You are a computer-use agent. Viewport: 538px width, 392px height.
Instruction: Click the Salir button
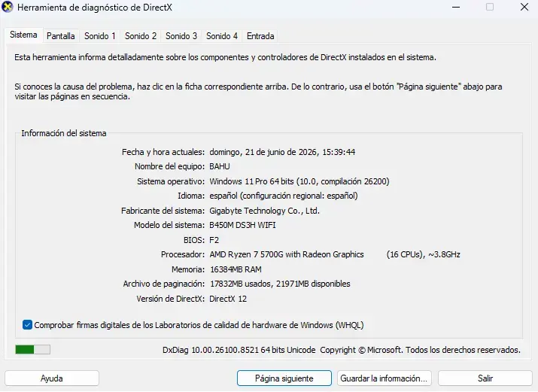[x=485, y=378]
